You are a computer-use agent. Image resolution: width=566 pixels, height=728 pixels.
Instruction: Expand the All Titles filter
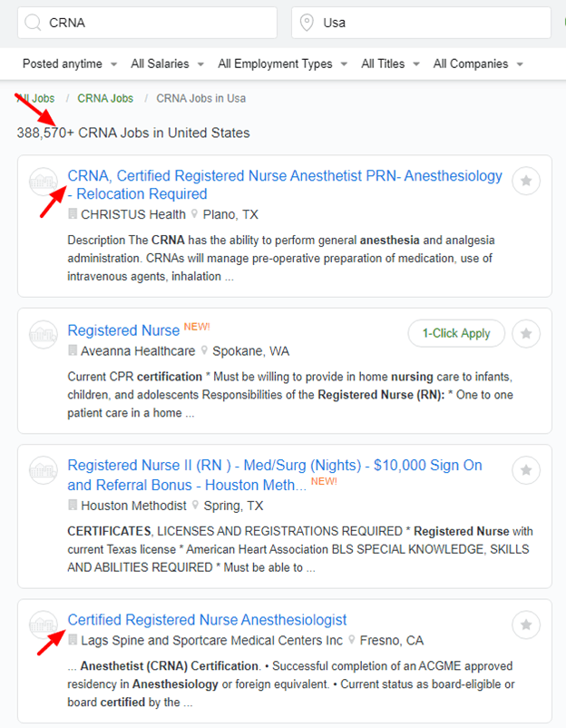pos(390,64)
